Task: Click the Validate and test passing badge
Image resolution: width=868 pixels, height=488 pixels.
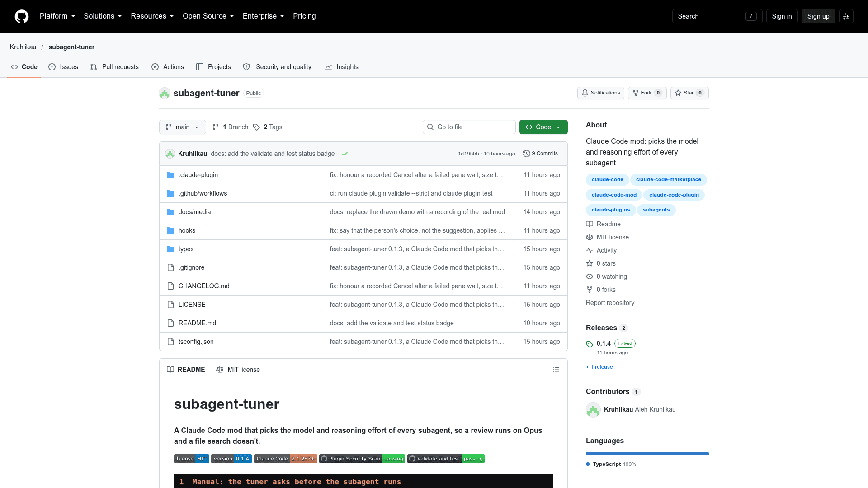Action: click(446, 459)
